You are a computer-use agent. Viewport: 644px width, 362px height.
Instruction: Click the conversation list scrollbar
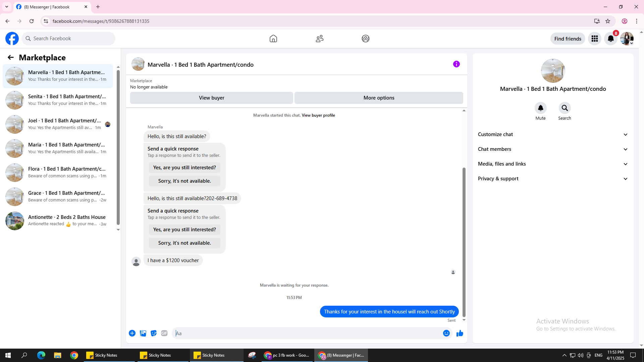118,147
